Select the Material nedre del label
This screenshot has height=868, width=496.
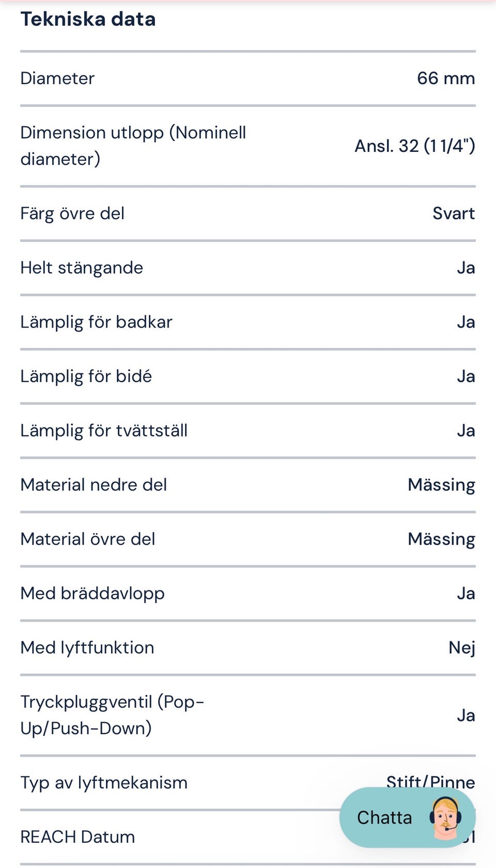pyautogui.click(x=94, y=485)
